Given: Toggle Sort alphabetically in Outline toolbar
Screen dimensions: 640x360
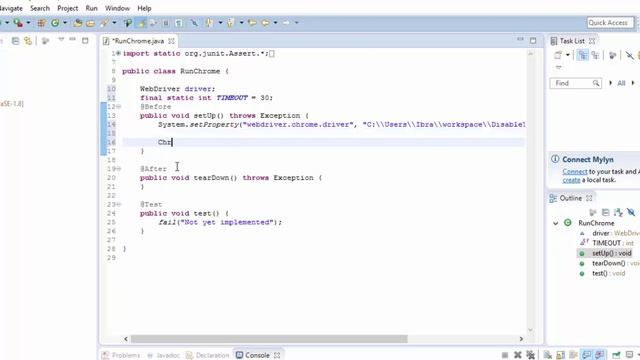Looking at the screenshot, I should (x=618, y=212).
